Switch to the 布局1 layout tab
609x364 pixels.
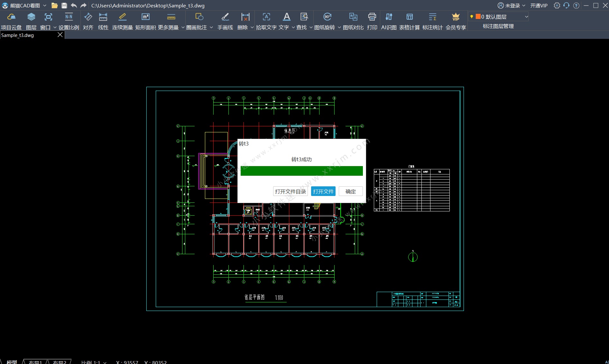(35, 362)
